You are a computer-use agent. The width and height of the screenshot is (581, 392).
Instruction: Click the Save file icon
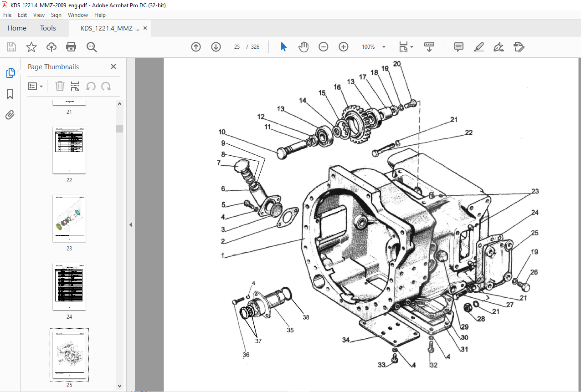tap(11, 47)
